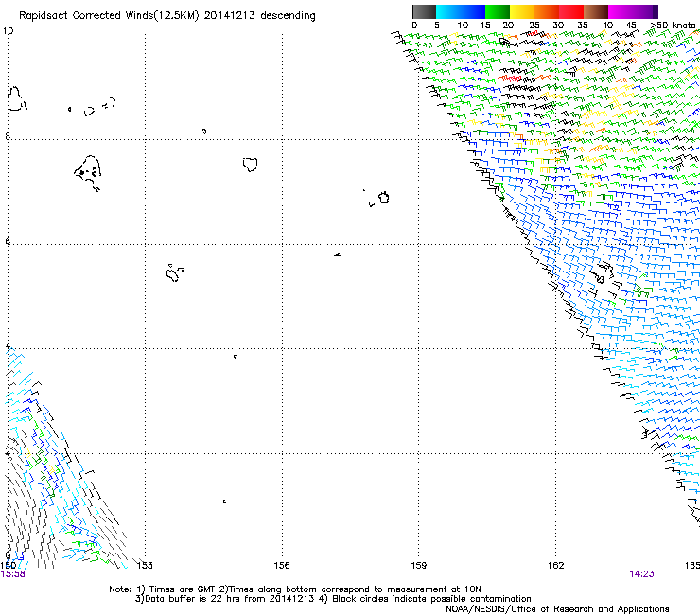The height and width of the screenshot is (615, 700).
Task: Click longitude label '153' on bottom axis
Action: pos(145,565)
